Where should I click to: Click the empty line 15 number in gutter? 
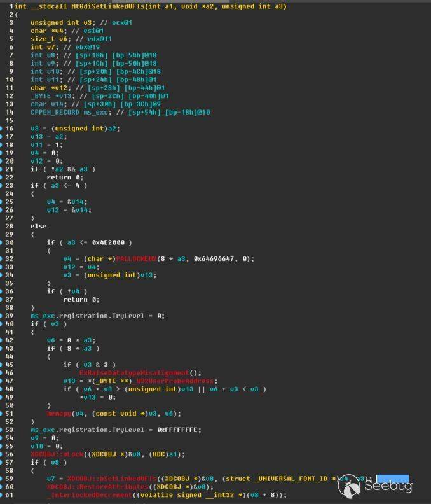[x=10, y=120]
